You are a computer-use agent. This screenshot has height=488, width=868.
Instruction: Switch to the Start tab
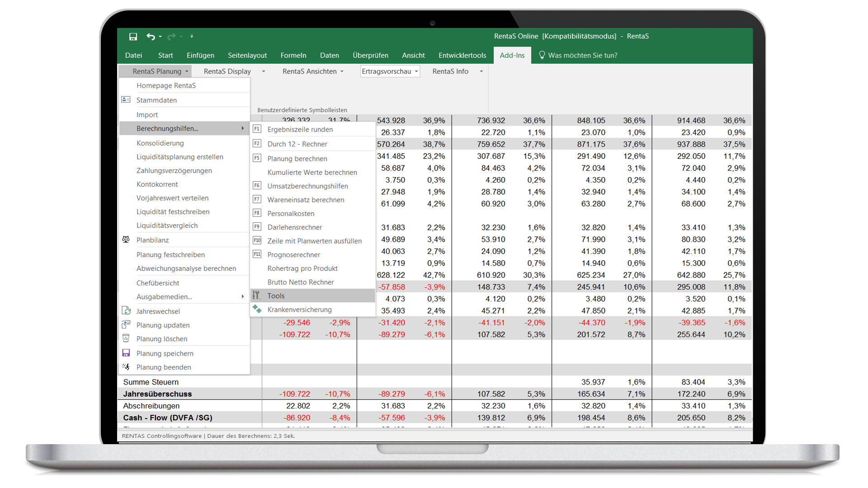tap(165, 55)
